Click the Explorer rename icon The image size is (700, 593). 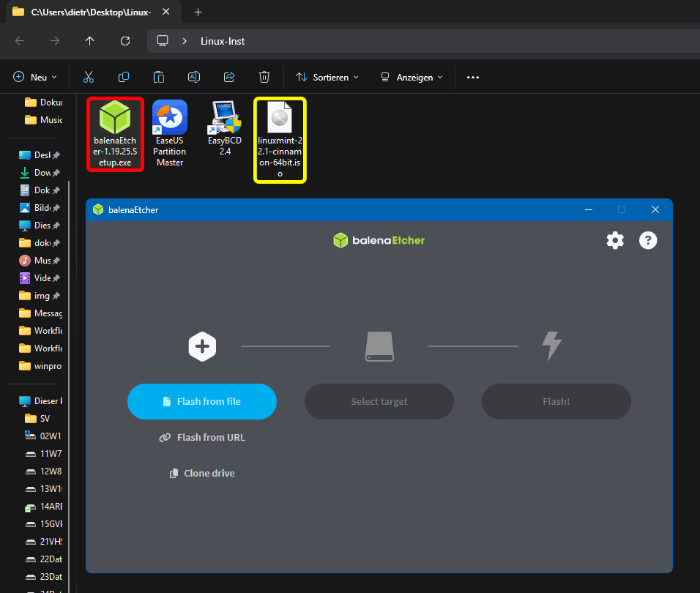pyautogui.click(x=194, y=77)
